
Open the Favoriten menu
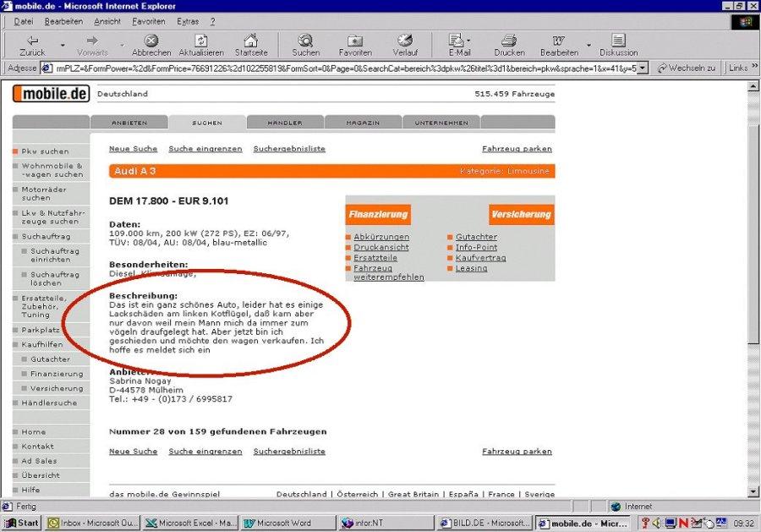pos(149,21)
